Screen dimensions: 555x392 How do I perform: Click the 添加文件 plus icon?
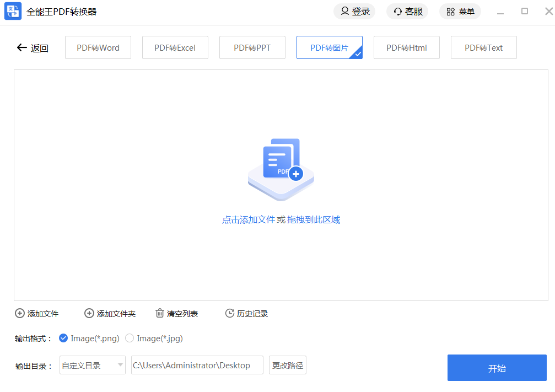pyautogui.click(x=20, y=314)
